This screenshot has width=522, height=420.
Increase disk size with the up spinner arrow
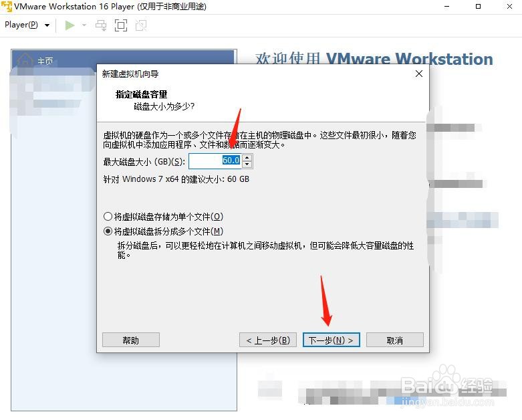point(247,158)
